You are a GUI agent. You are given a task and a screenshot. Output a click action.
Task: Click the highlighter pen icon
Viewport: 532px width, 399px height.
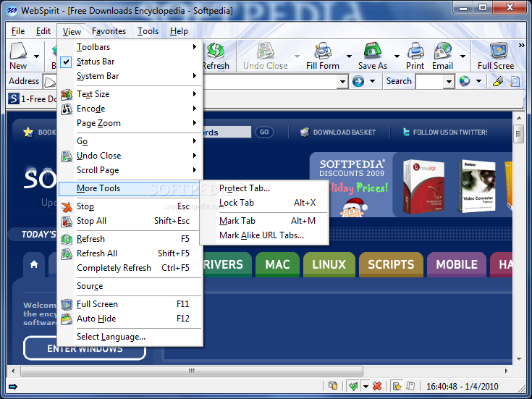coord(498,81)
